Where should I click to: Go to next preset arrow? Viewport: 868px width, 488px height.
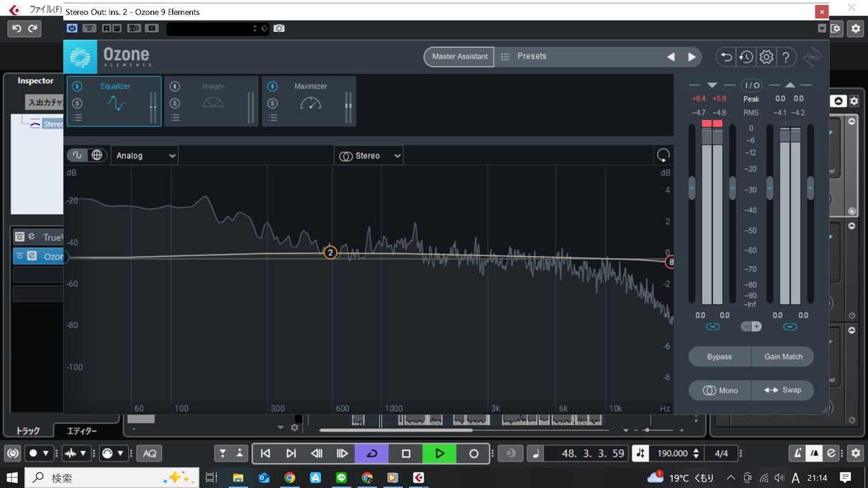[692, 57]
